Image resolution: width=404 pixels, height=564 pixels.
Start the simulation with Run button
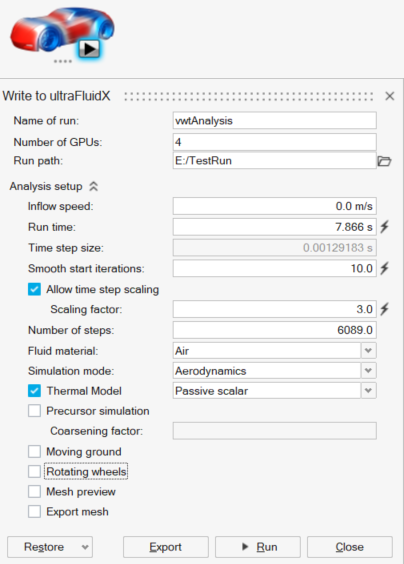pyautogui.click(x=258, y=547)
